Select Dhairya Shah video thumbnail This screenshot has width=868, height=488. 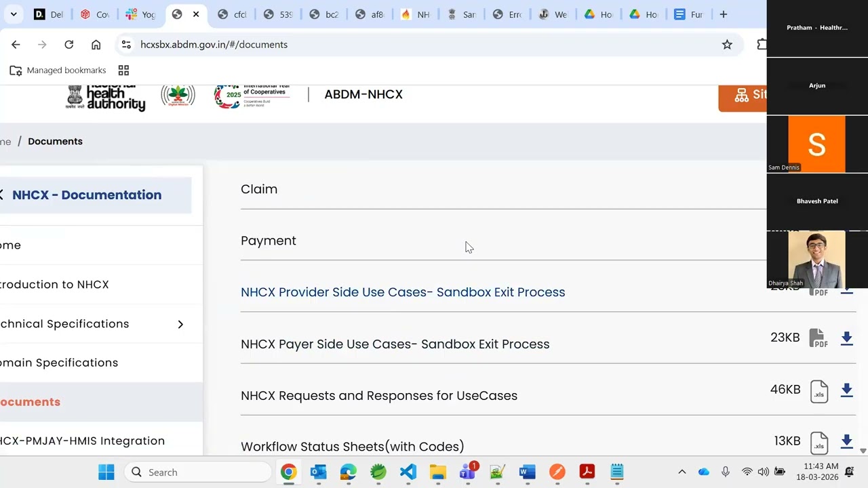817,259
